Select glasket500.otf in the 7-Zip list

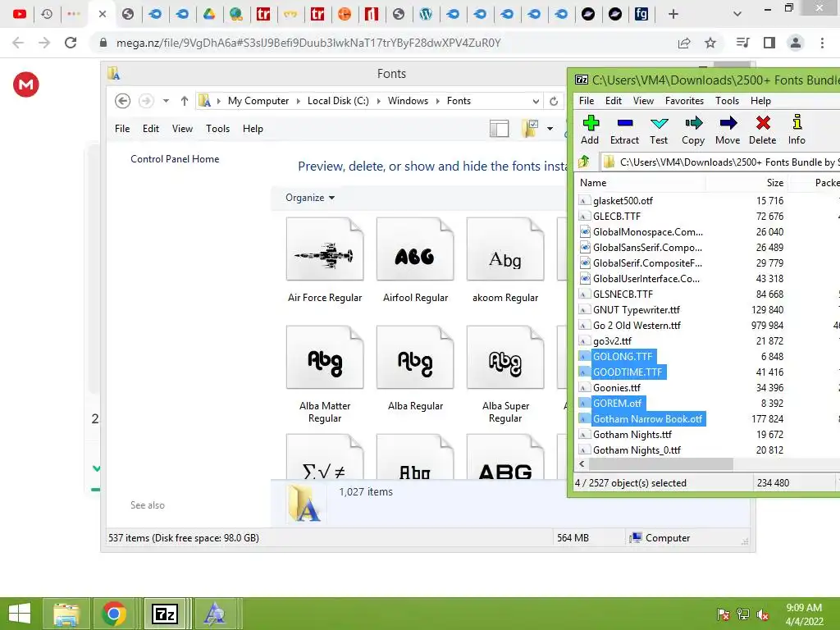click(x=623, y=201)
